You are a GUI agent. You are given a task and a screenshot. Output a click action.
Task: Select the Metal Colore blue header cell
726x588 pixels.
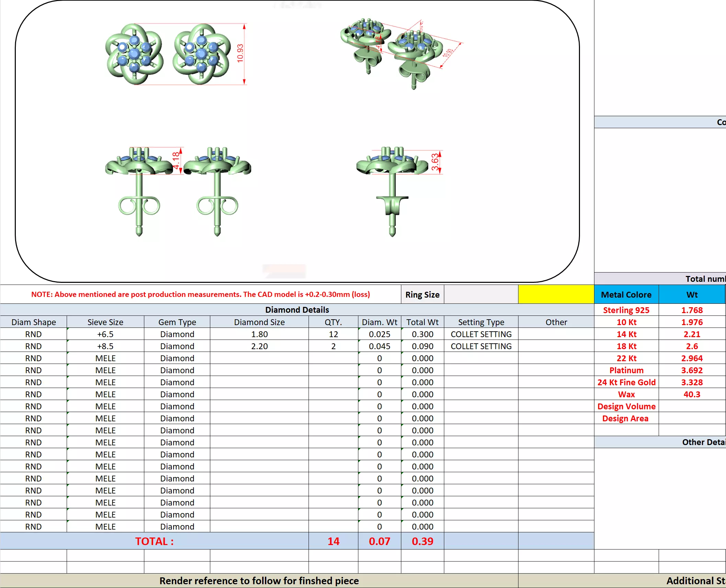point(626,295)
